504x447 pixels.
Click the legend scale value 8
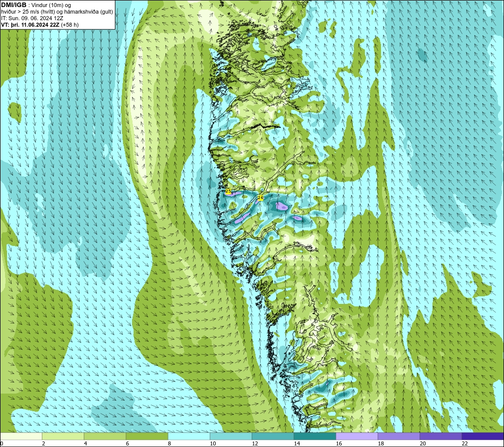[x=169, y=443]
